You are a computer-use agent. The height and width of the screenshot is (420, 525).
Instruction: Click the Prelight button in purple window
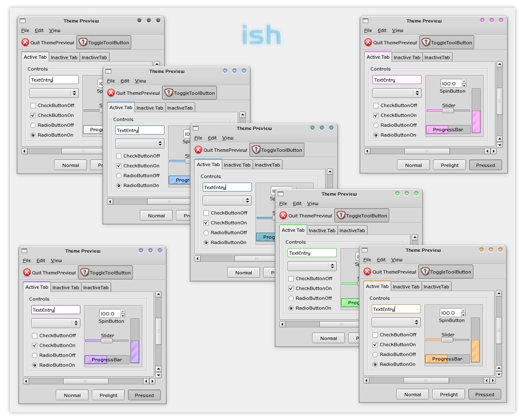coord(109,395)
